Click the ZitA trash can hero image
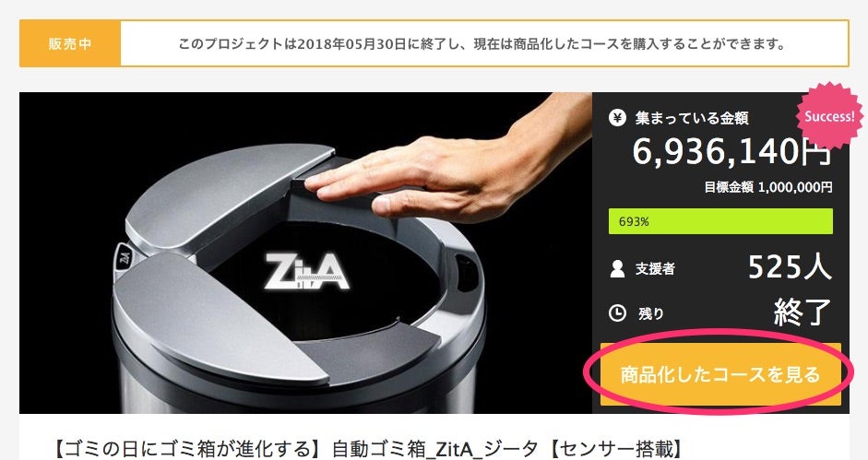Viewport: 868px width, 460px height. tap(305, 253)
